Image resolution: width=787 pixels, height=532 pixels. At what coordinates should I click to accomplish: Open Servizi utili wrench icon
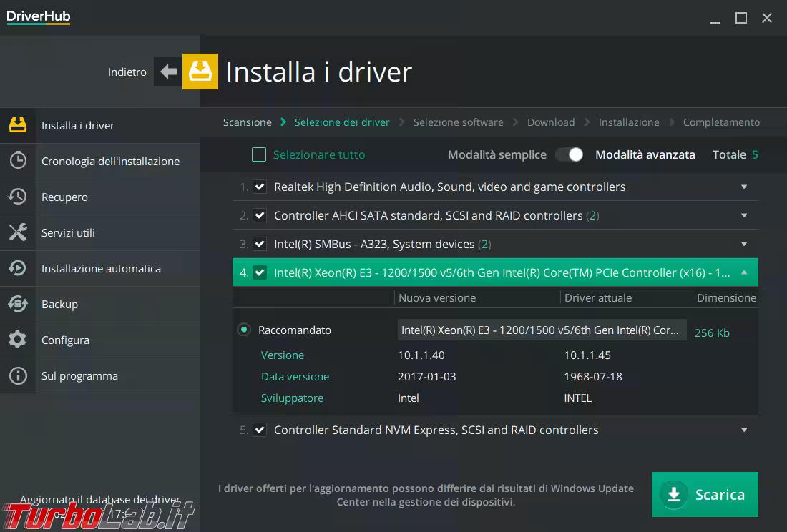(x=18, y=232)
